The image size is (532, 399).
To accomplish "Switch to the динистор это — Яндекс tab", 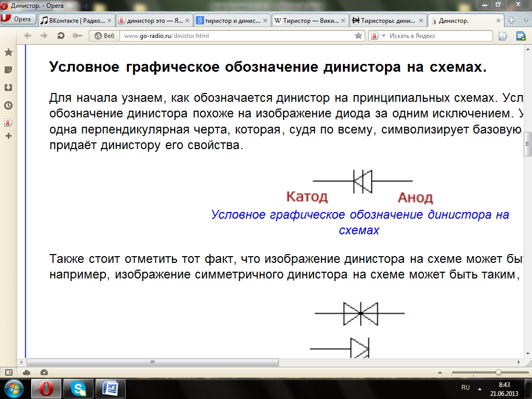I will click(154, 21).
